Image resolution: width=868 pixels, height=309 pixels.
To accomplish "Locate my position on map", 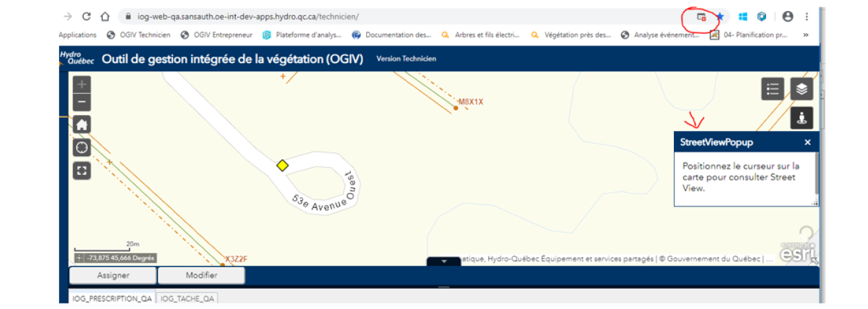I will 82,148.
